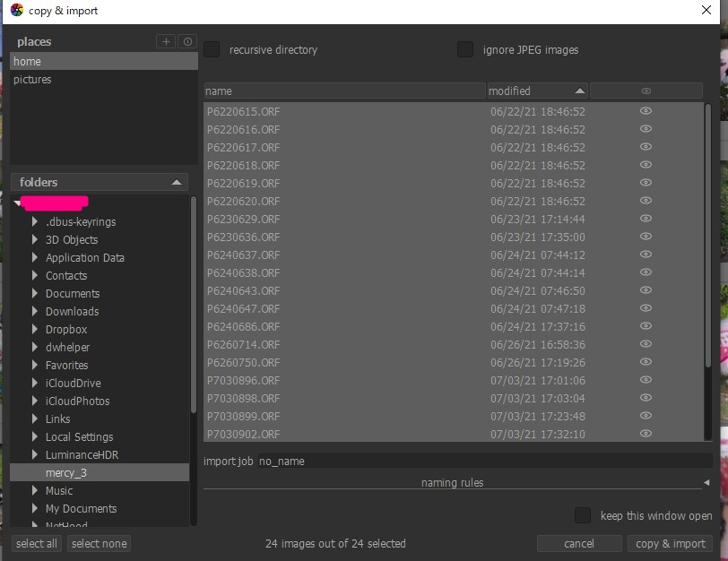Select the mercy_3 folder
This screenshot has width=728, height=561.
[x=100, y=473]
